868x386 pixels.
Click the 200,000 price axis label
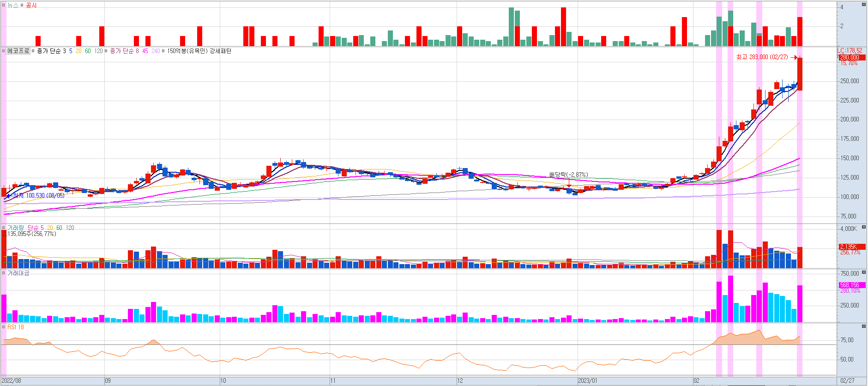850,119
